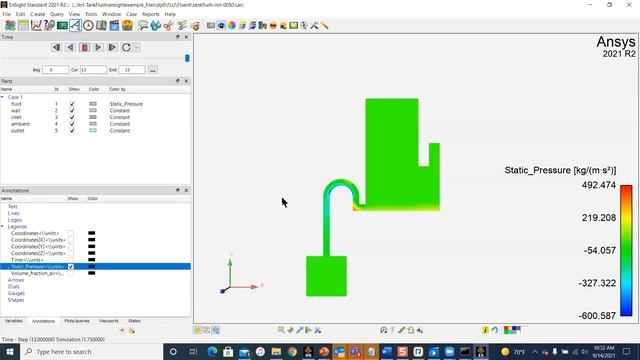Viewport: 640px width, 360px height.
Task: Select the scissors clip tool icon
Action: pyautogui.click(x=169, y=25)
